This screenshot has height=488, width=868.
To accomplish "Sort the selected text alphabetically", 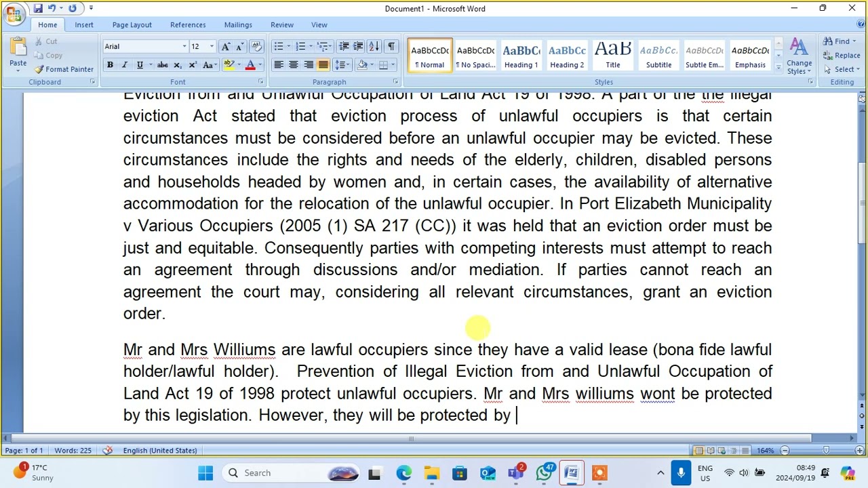I will click(x=374, y=46).
